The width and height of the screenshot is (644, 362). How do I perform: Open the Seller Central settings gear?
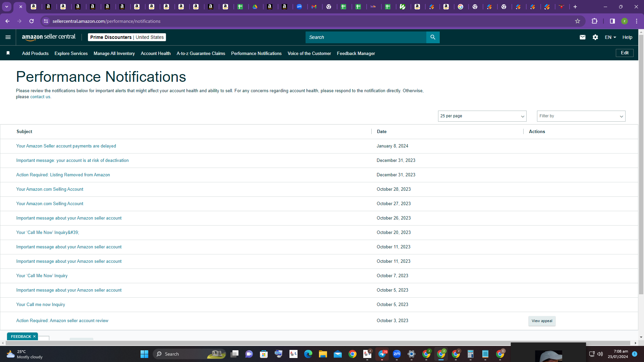(x=595, y=37)
